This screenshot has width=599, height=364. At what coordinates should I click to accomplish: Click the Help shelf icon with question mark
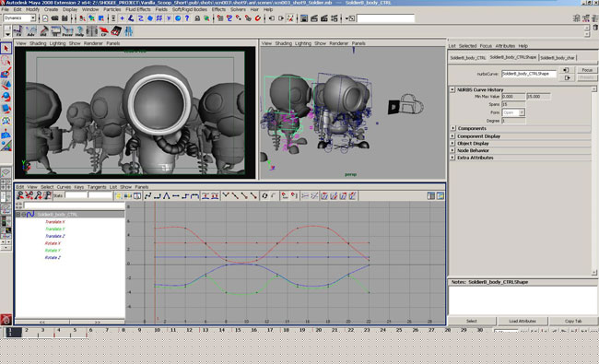[x=79, y=31]
